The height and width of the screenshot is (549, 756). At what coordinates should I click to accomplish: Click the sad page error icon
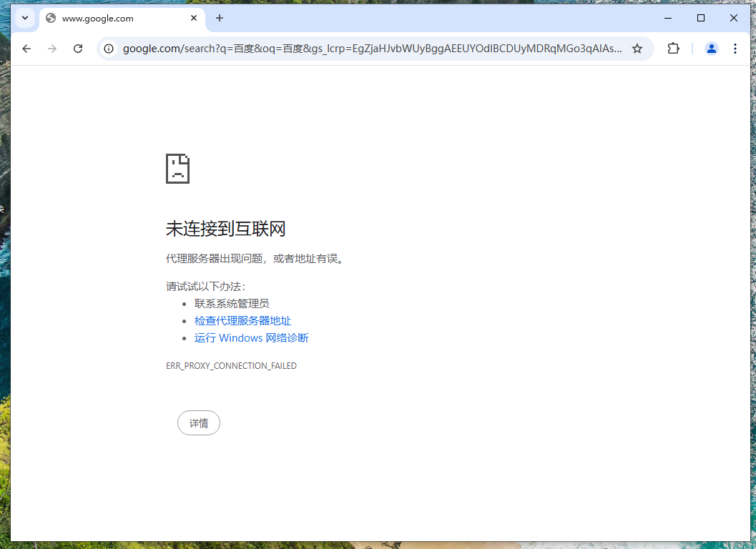tap(177, 169)
